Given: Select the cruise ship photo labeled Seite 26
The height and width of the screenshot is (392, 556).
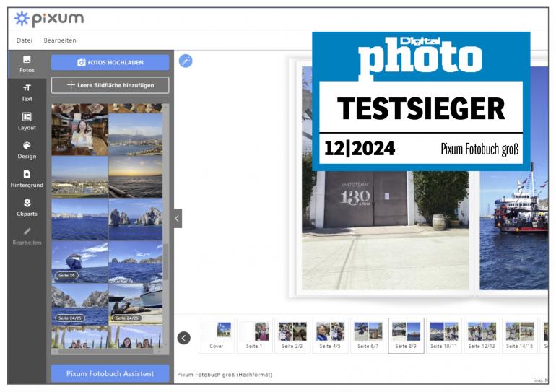Looking at the screenshot, I should [x=79, y=261].
